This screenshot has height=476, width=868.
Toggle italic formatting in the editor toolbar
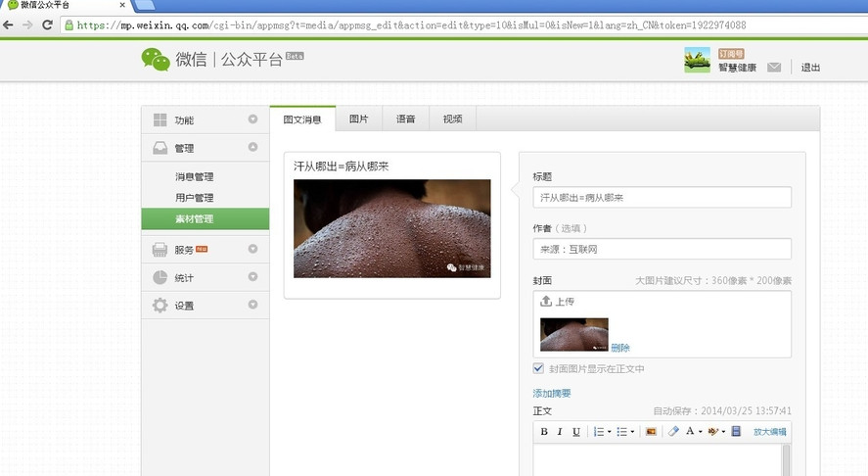coord(560,431)
